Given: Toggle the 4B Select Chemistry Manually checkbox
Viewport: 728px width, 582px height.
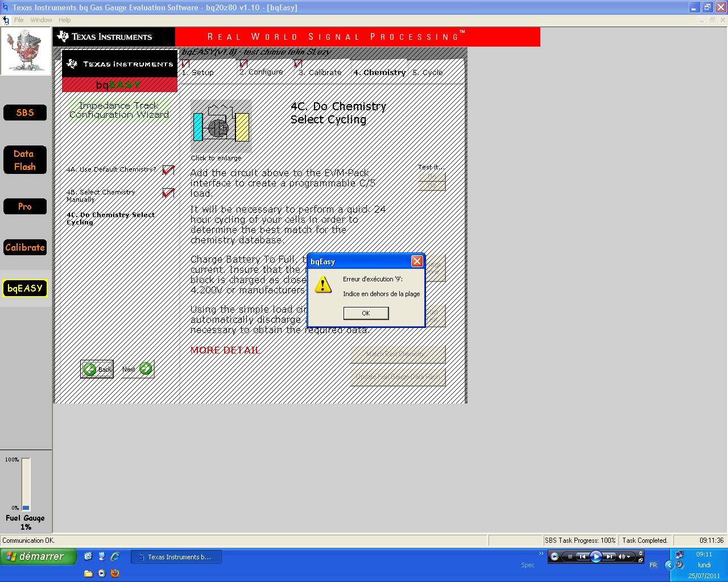Looking at the screenshot, I should [168, 193].
